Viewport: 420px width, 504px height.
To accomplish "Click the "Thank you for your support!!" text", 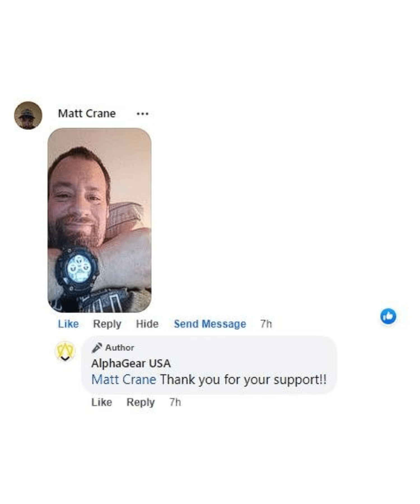I will pyautogui.click(x=243, y=380).
